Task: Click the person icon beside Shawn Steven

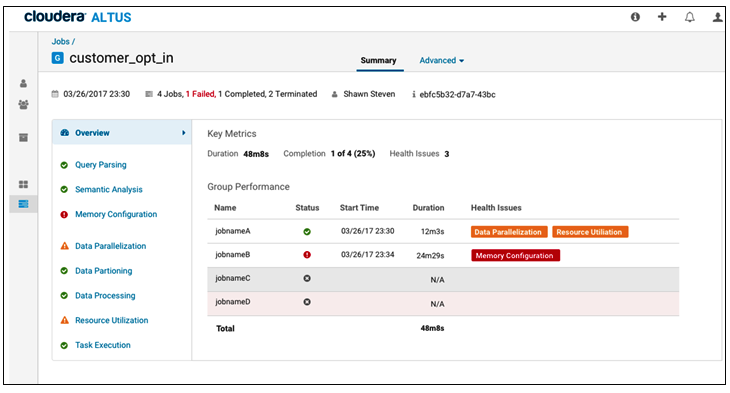Action: click(334, 95)
